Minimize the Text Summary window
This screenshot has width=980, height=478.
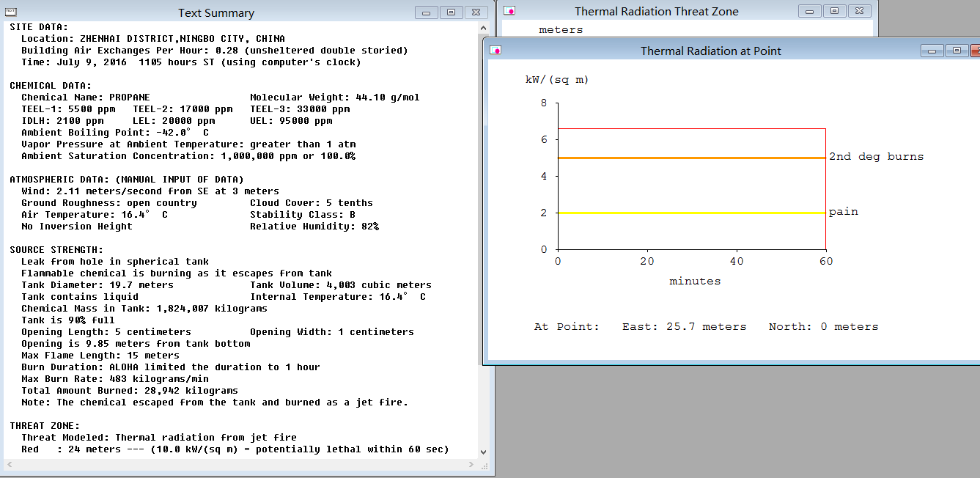[427, 12]
